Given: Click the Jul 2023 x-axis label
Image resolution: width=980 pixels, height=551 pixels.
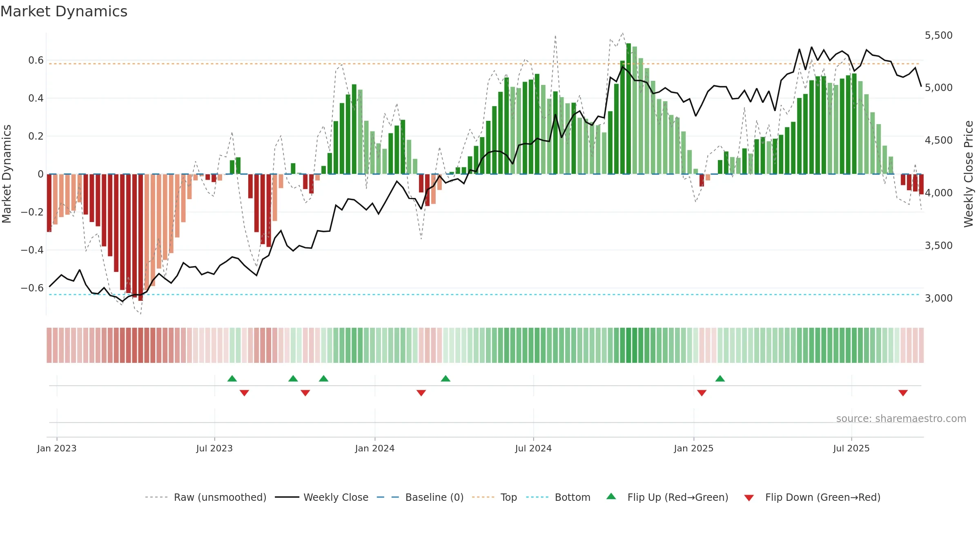Looking at the screenshot, I should [214, 448].
